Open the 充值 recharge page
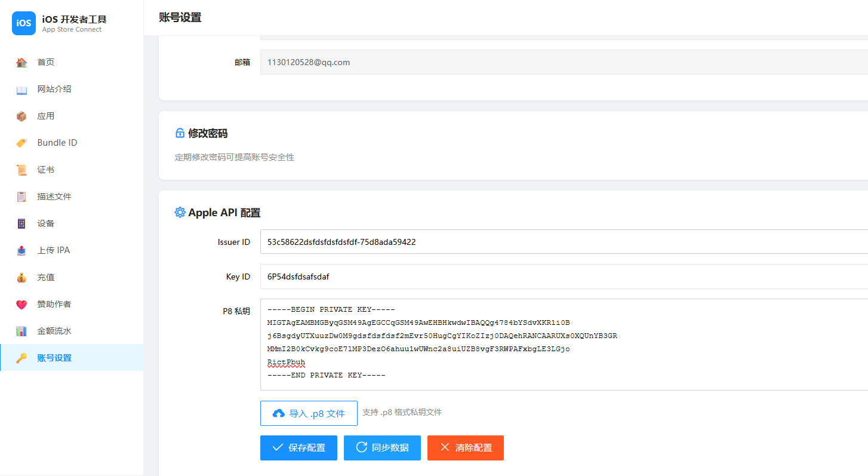 72,277
